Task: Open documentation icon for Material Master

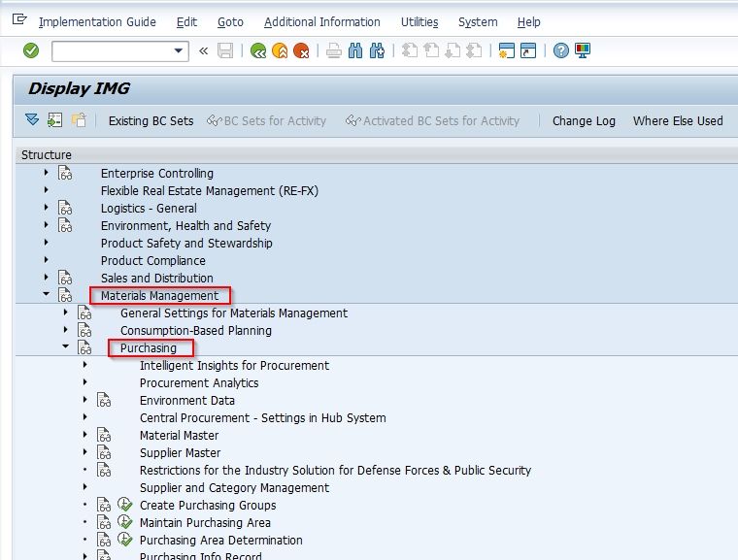Action: (104, 435)
